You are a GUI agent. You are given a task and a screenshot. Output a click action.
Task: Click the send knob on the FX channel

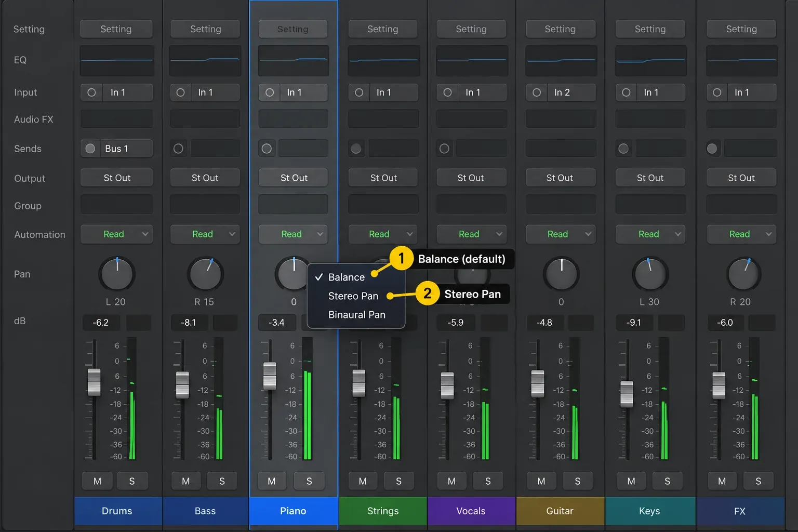[712, 149]
